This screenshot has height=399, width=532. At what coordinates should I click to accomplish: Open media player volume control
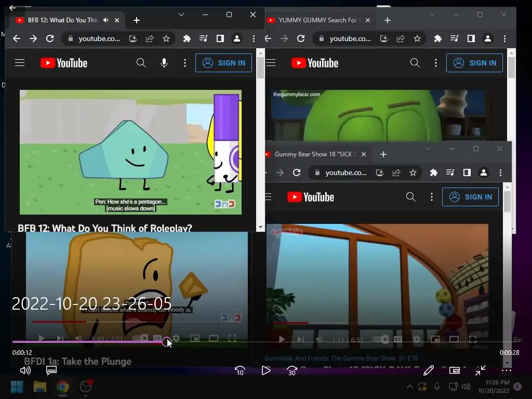pos(25,370)
